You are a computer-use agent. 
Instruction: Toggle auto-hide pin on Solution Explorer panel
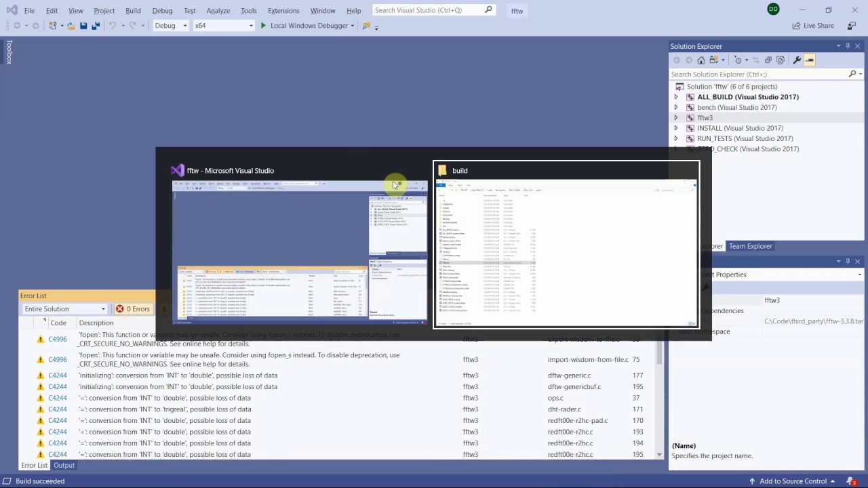(848, 46)
